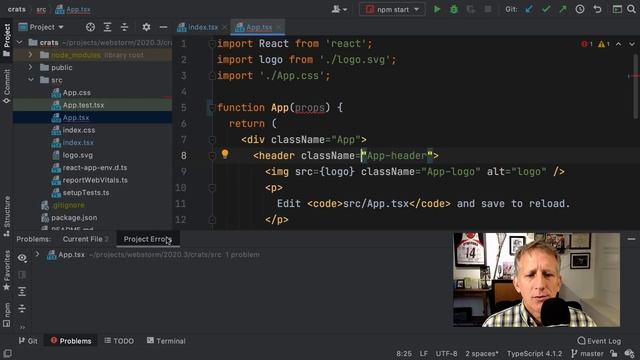Open the Structure sidebar tool window
The height and width of the screenshot is (360, 640).
coord(7,216)
